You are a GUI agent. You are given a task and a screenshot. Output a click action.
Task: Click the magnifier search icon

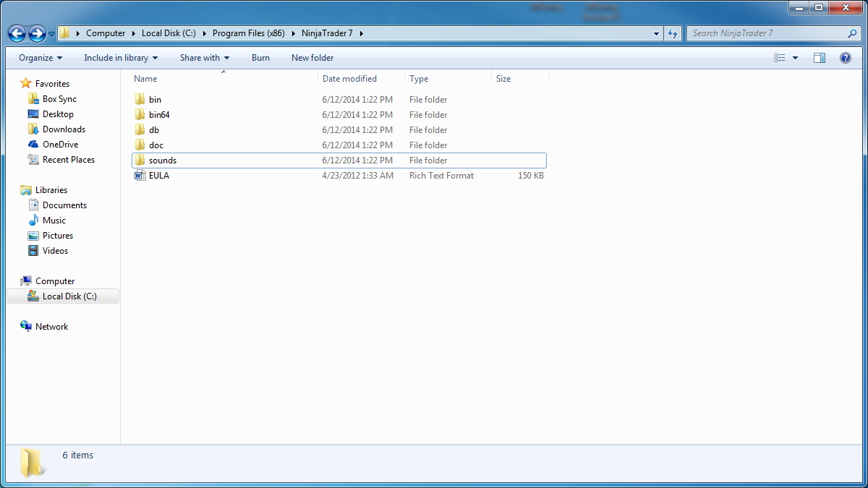(x=852, y=33)
